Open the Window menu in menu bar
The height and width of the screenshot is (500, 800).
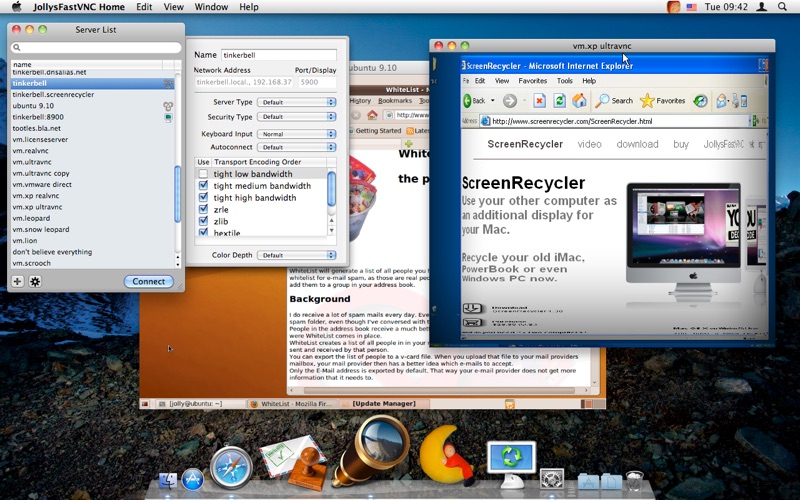[x=211, y=7]
